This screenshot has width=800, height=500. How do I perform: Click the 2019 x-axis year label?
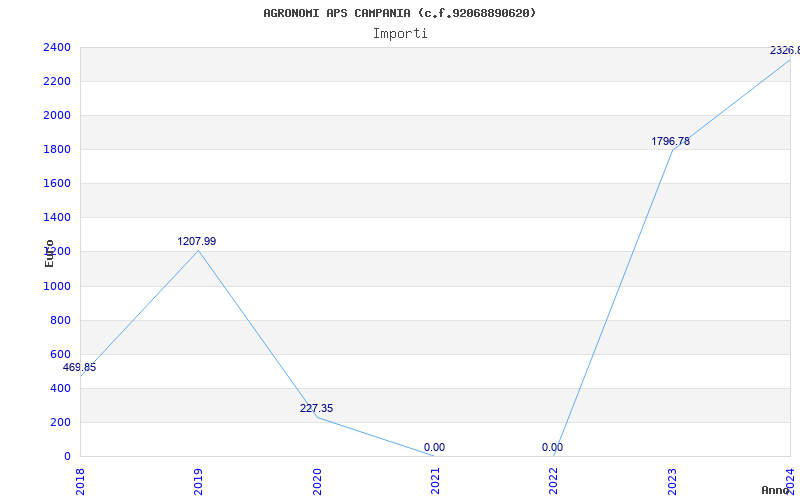click(x=198, y=482)
